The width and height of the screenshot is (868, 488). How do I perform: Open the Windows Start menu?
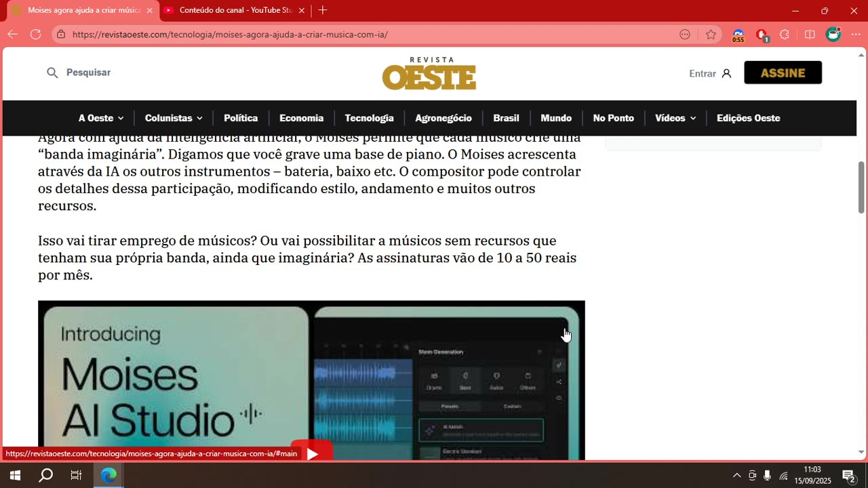click(x=15, y=475)
